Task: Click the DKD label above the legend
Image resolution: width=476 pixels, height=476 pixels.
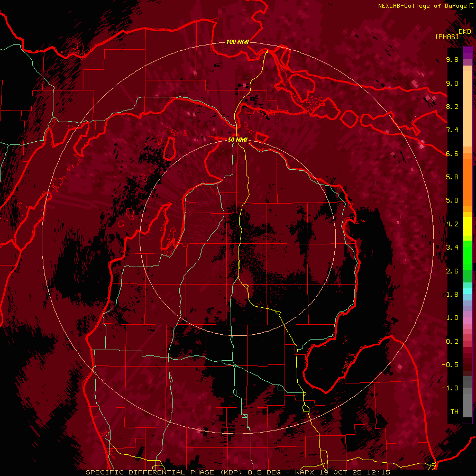Action: click(x=465, y=32)
